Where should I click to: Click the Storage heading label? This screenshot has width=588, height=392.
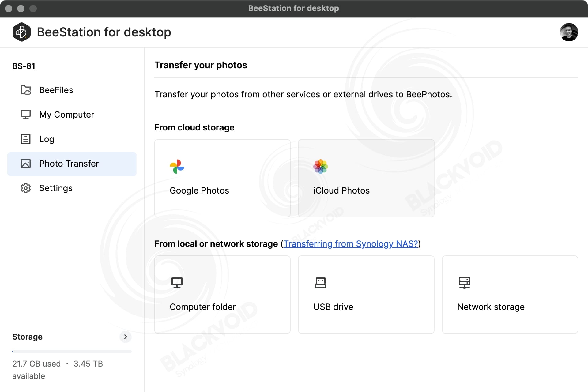click(x=27, y=337)
